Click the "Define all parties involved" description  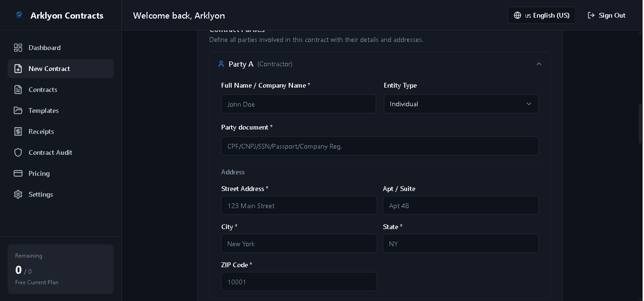316,40
